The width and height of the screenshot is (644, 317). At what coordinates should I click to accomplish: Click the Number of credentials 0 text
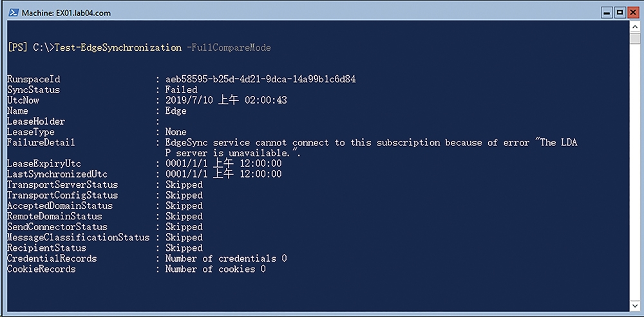pos(226,258)
